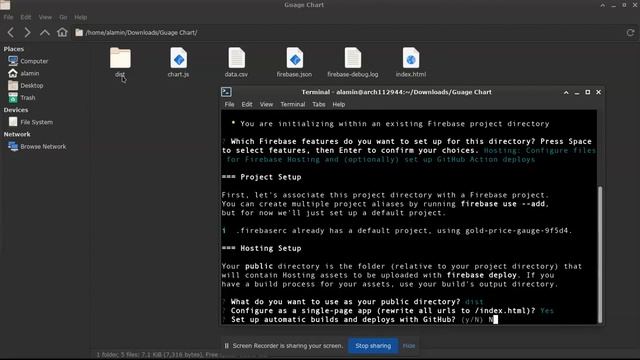Open file manager View menu

[x=45, y=17]
